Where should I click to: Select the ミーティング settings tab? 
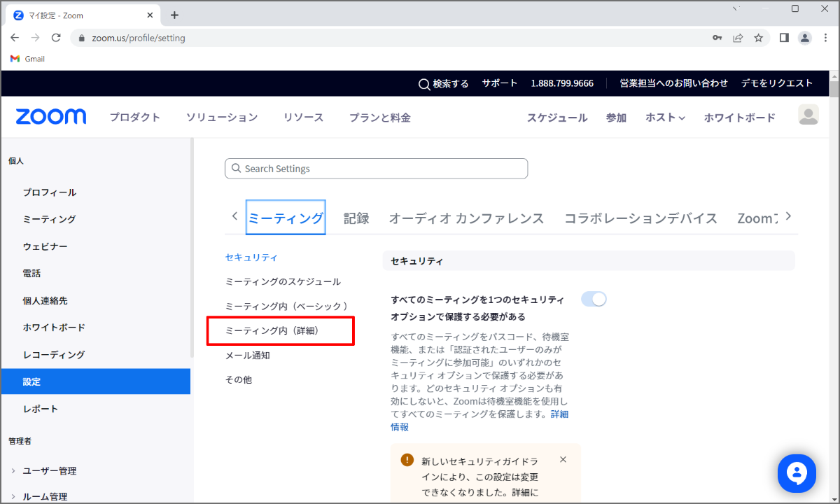pyautogui.click(x=286, y=218)
